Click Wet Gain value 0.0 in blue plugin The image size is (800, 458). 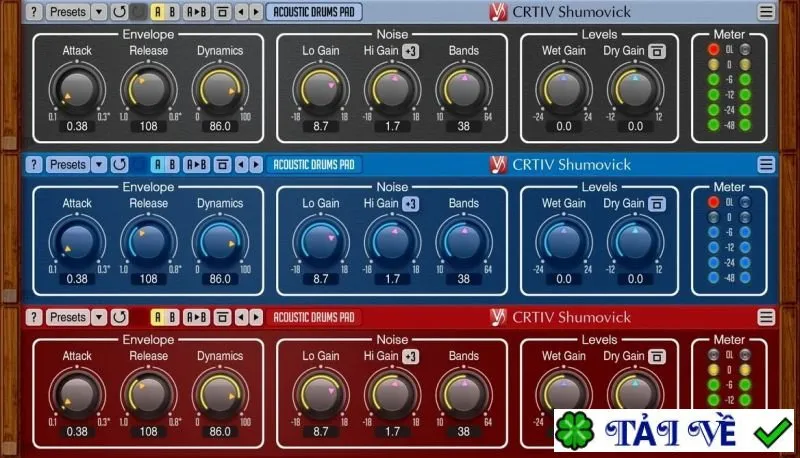pos(564,279)
